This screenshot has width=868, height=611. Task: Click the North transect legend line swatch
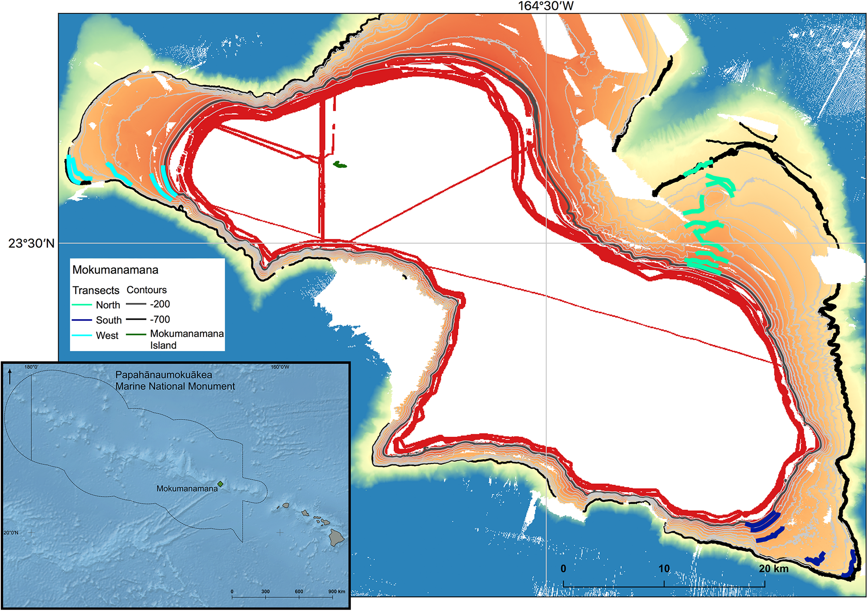(x=82, y=305)
